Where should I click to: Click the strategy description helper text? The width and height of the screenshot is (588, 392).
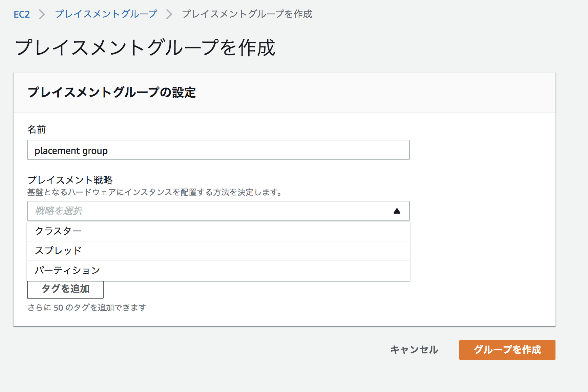coord(154,192)
